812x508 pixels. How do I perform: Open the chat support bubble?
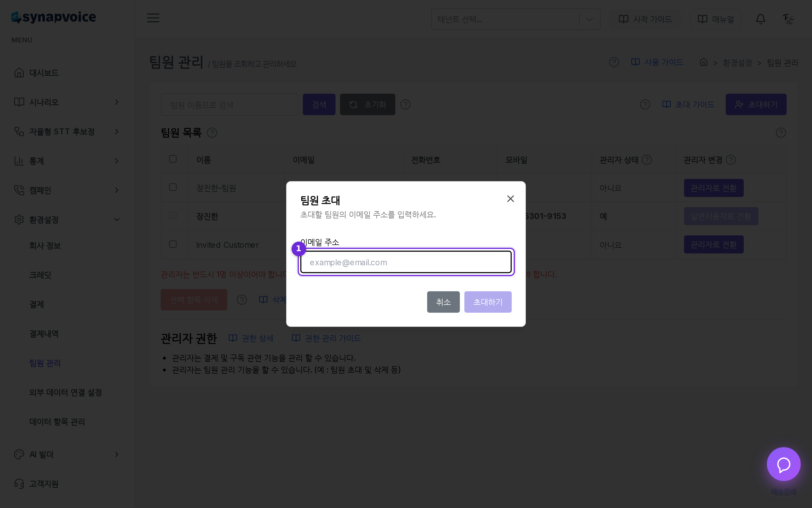click(784, 464)
